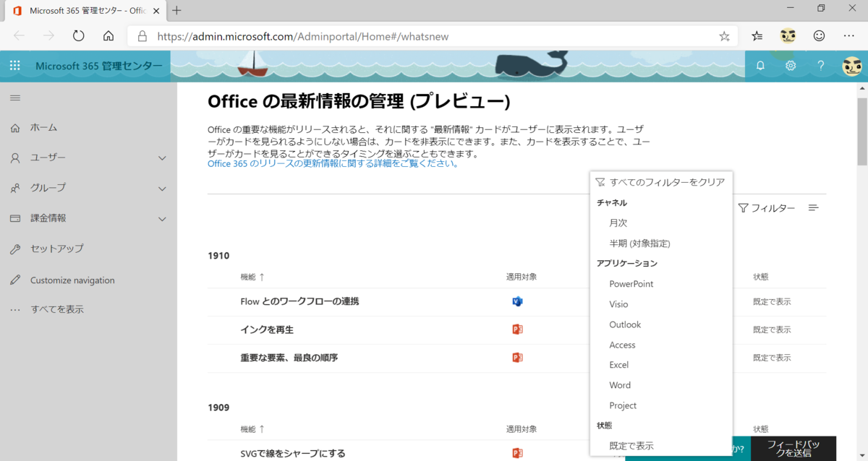This screenshot has height=461, width=868.
Task: Click PowerPoint icon in インクを再生 row
Action: tap(517, 329)
